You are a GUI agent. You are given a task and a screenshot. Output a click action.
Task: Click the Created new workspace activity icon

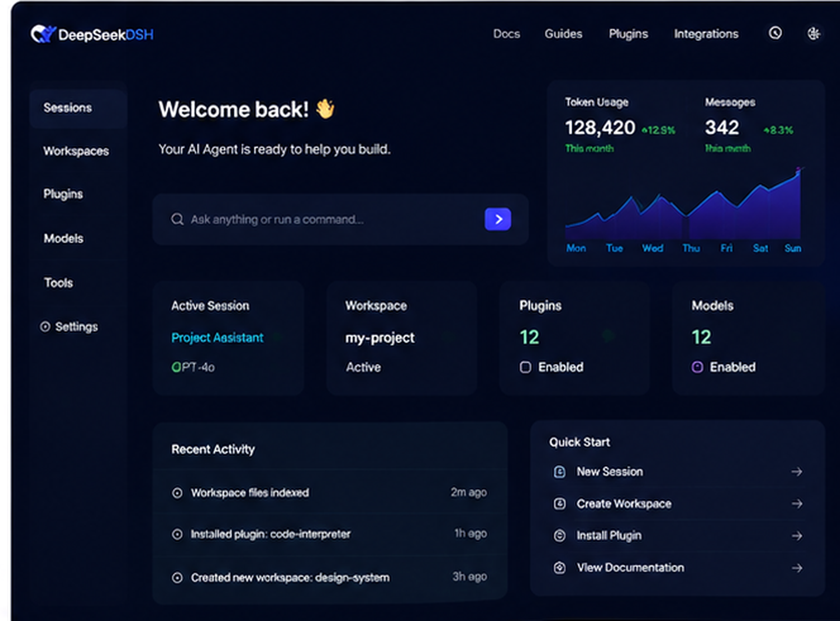pos(177,578)
